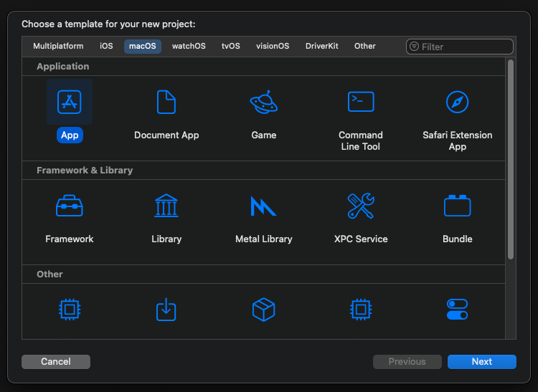The height and width of the screenshot is (392, 538).
Task: Click the Library label text
Action: (x=166, y=239)
